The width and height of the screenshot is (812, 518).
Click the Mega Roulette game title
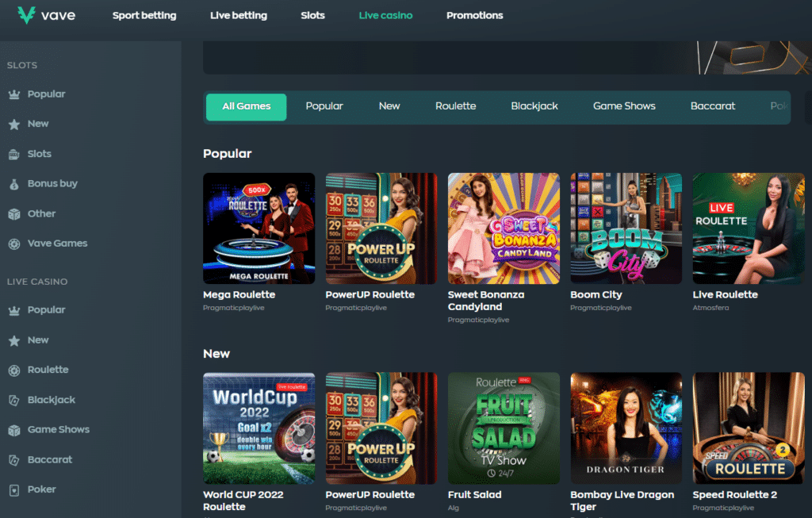click(x=239, y=295)
